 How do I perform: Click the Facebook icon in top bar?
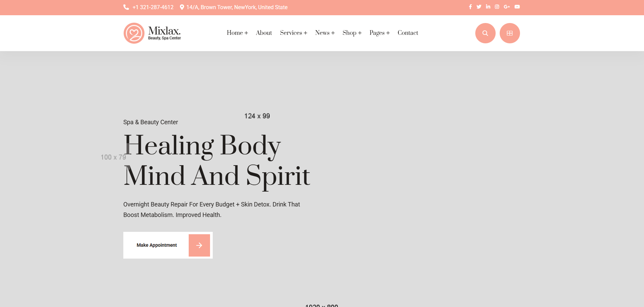pyautogui.click(x=470, y=7)
